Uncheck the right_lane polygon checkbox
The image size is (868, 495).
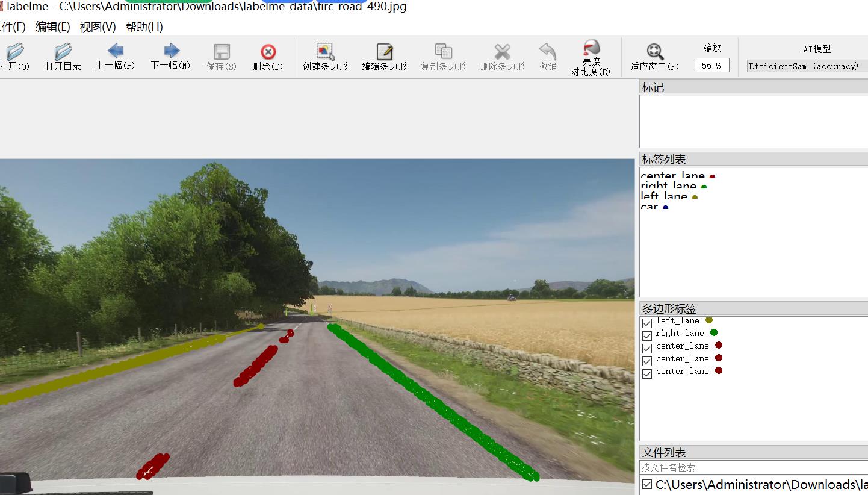[647, 335]
